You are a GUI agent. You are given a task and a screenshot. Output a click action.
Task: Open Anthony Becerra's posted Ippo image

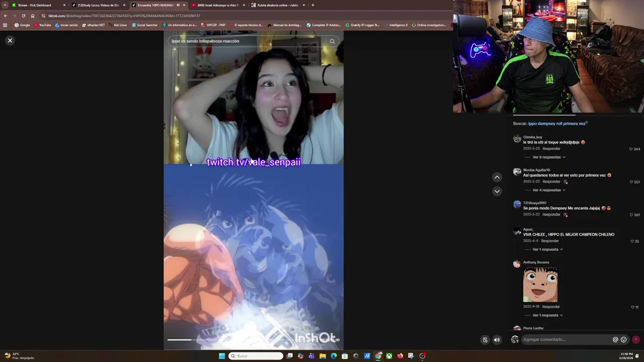click(x=540, y=285)
